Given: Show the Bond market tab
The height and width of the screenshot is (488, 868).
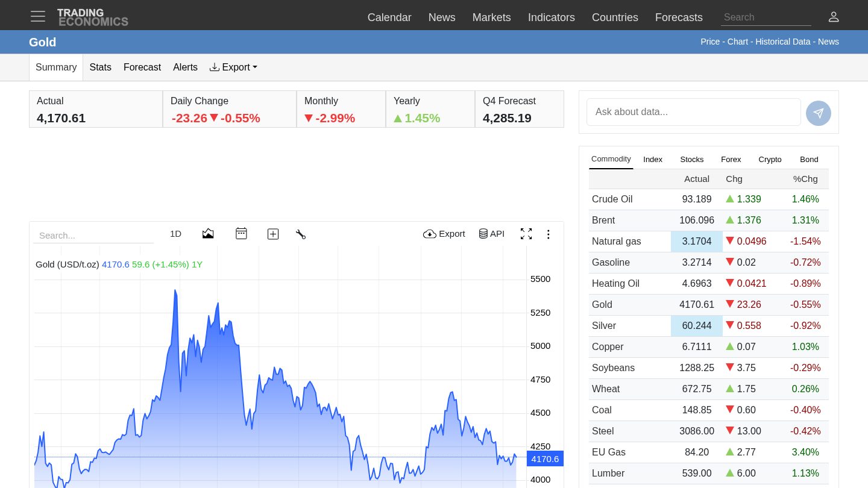Looking at the screenshot, I should [809, 159].
